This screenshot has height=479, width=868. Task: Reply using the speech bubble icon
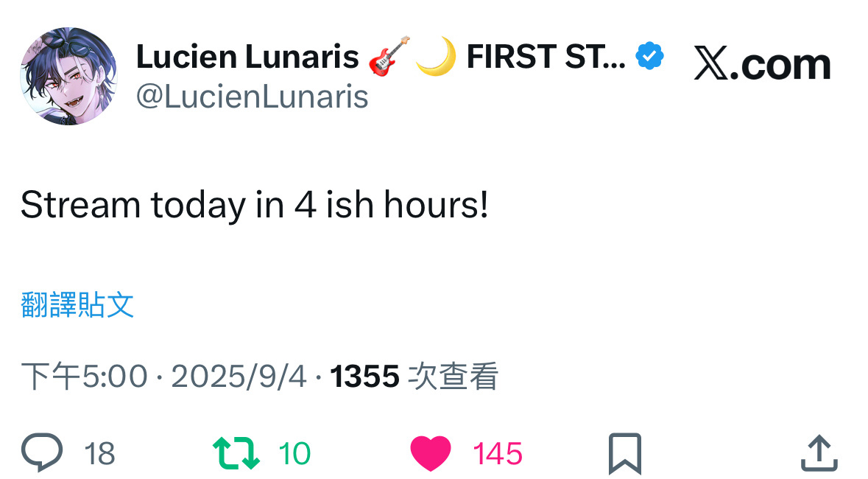[x=43, y=452]
